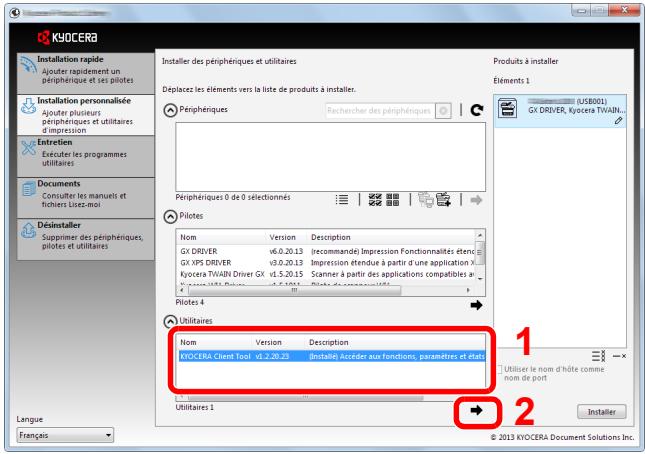The image size is (645, 454).
Task: Click the Installation rapide satellite icon
Action: tap(28, 65)
